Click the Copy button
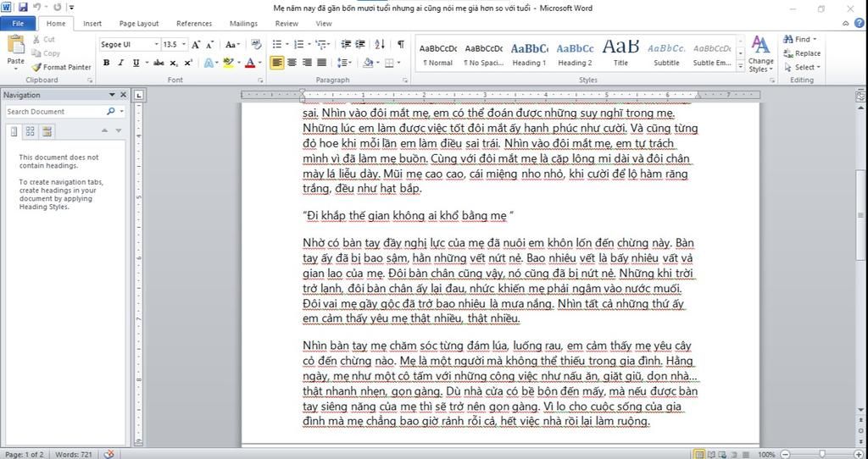Image resolution: width=868 pixels, height=459 pixels. click(x=46, y=53)
